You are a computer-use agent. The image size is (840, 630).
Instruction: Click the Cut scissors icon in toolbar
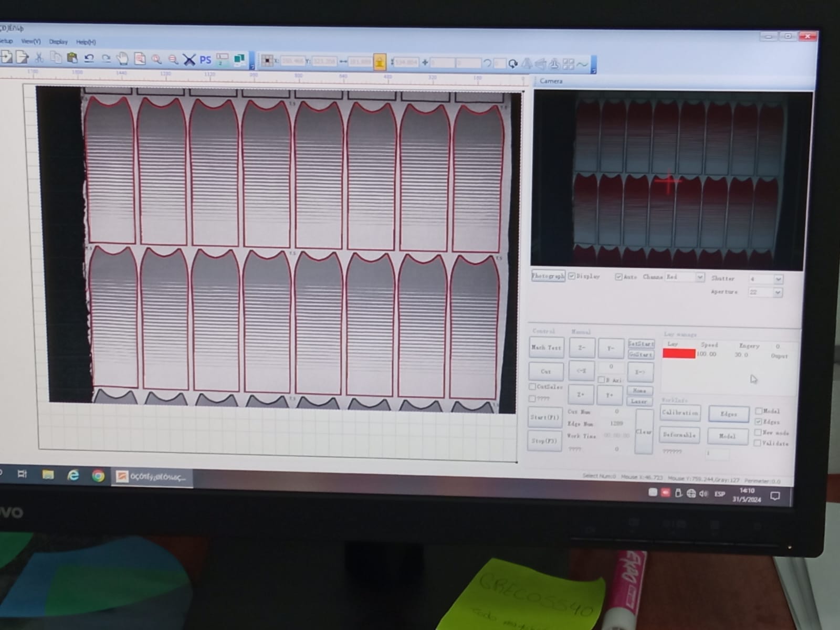point(39,57)
